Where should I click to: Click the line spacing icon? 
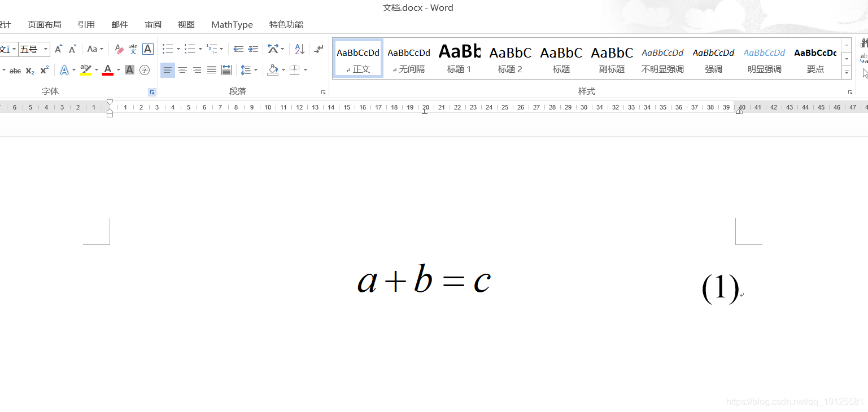tap(246, 70)
